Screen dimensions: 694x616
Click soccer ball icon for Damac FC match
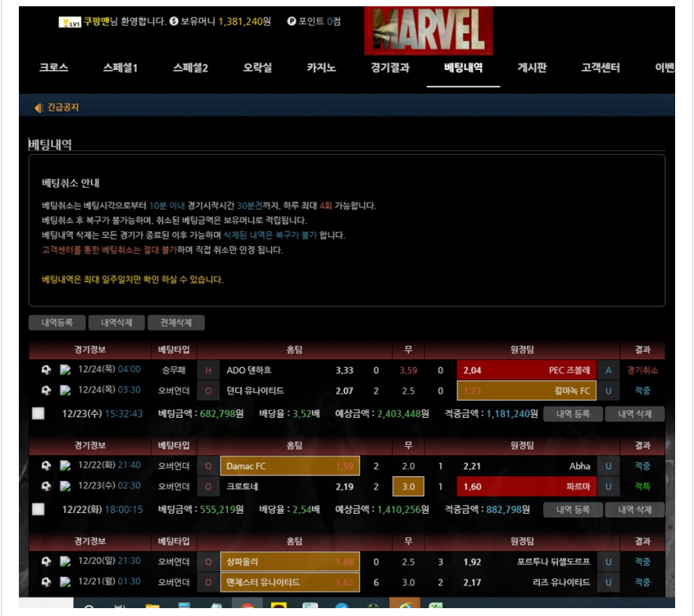[46, 466]
